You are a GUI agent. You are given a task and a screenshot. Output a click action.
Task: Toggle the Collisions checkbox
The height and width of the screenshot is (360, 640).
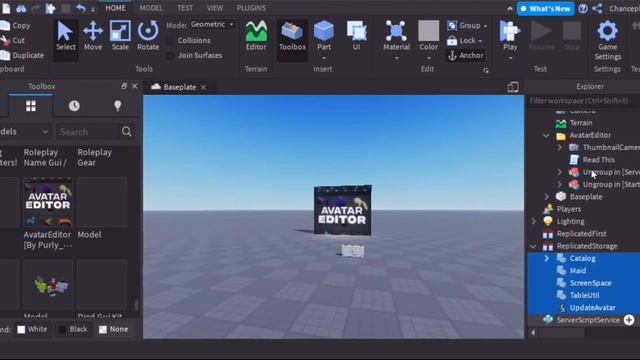[170, 40]
